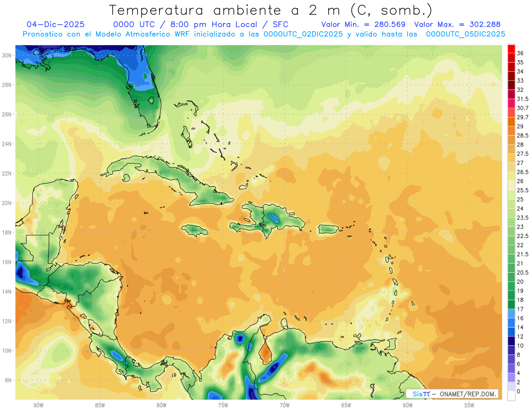Click the '6' value on the color scale
The image size is (532, 411).
coord(519,364)
